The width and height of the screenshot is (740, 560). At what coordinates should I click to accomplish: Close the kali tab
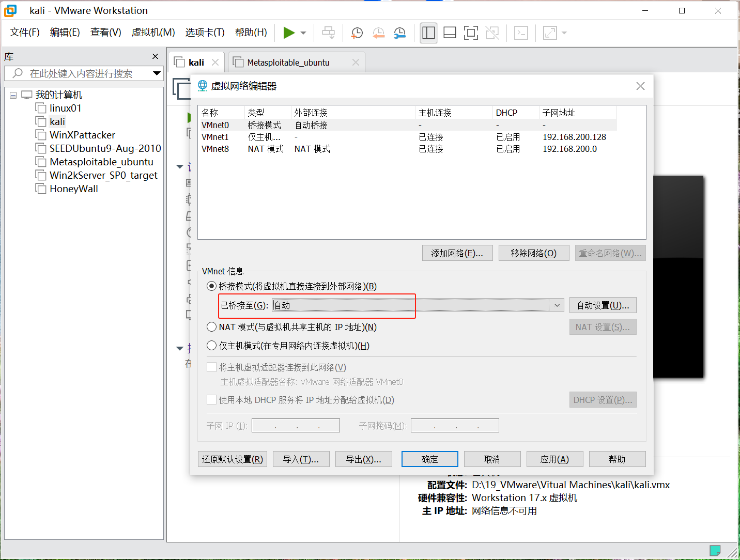tap(215, 63)
